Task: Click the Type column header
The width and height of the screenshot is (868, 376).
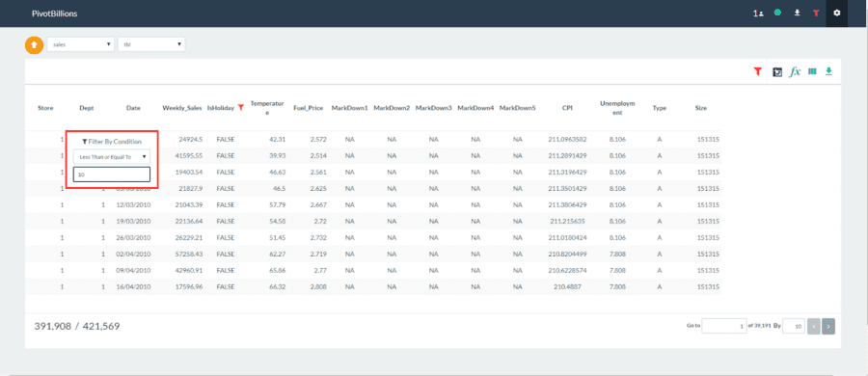Action: coord(659,108)
